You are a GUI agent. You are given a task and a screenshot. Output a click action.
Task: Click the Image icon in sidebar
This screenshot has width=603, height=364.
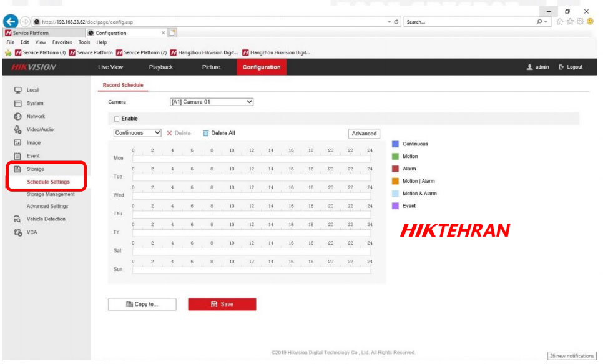point(17,143)
